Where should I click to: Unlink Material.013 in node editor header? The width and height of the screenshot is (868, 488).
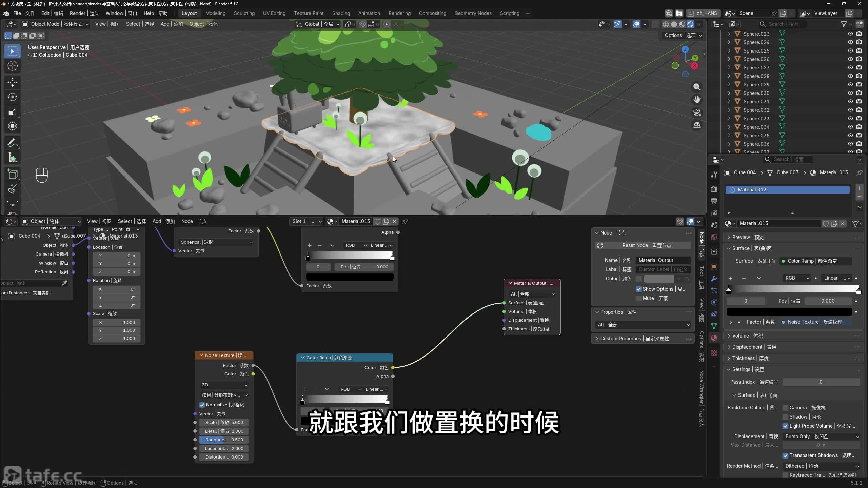click(394, 221)
